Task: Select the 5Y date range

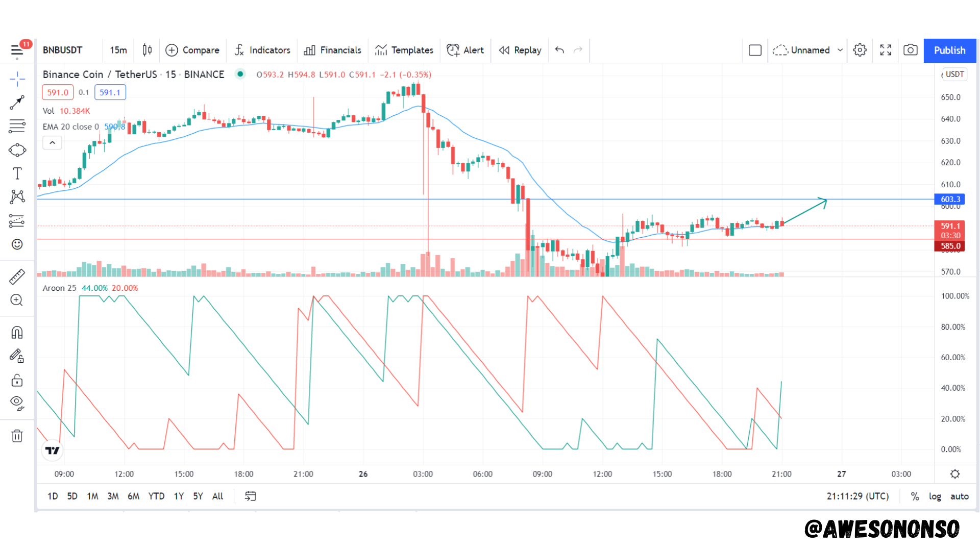Action: click(x=198, y=496)
